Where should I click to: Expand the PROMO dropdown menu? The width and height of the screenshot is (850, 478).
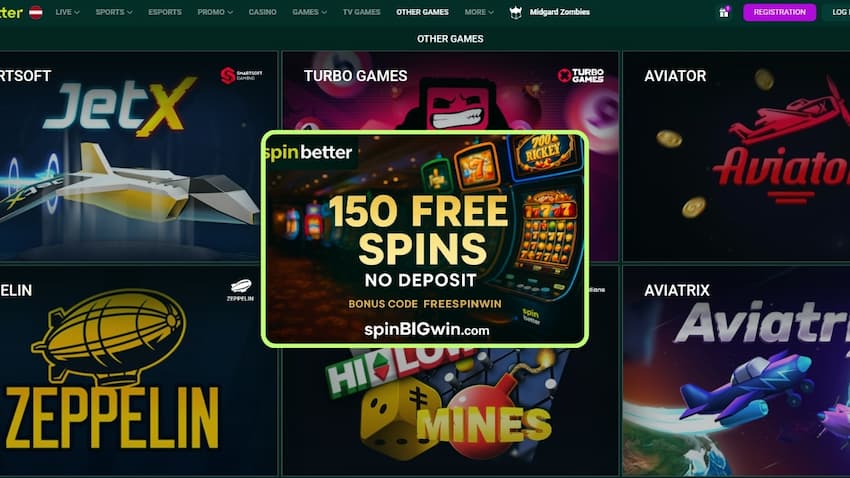tap(215, 12)
